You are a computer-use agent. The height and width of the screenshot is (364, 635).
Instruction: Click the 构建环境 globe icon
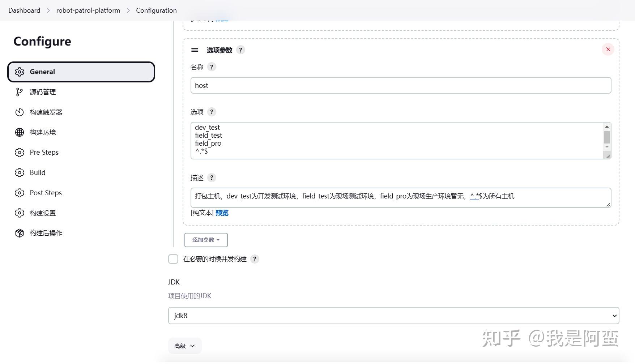[19, 132]
